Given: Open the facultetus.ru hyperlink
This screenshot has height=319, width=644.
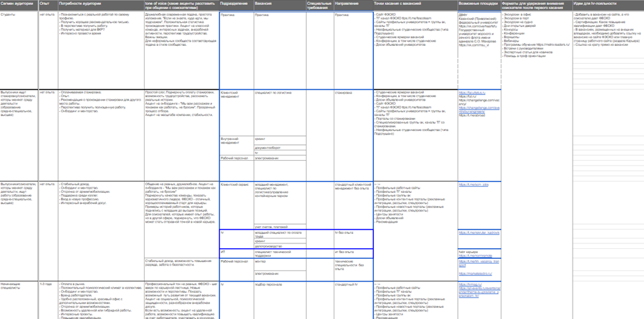Looking at the screenshot, I should click(472, 92).
